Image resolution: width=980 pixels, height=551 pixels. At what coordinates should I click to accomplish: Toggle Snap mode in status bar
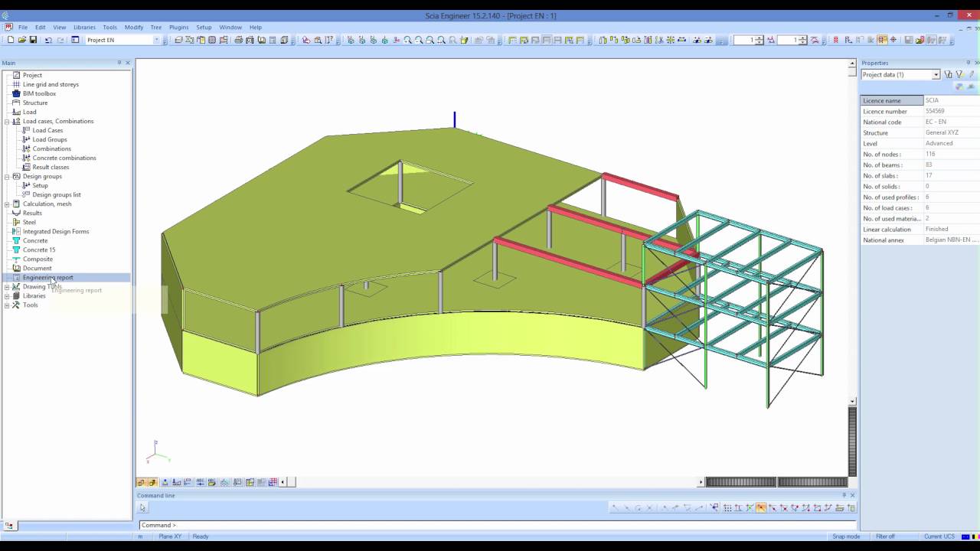click(846, 536)
